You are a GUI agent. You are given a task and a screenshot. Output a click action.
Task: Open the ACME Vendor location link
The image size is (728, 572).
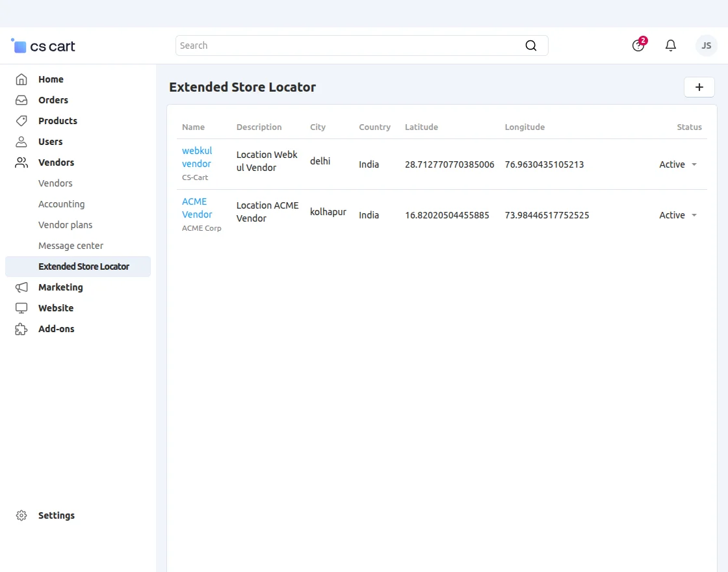[197, 208]
